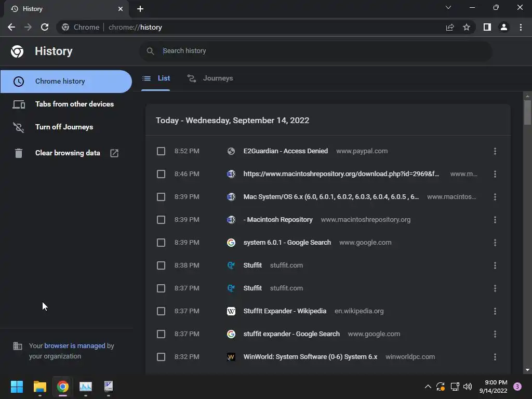Open taskbar resource monitor chart app
This screenshot has width=532, height=399.
(86, 387)
